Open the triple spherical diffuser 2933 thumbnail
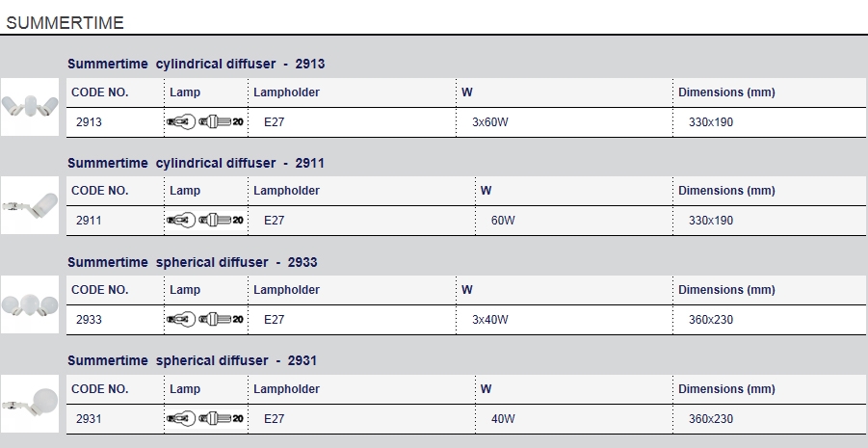This screenshot has height=448, width=868. [30, 304]
